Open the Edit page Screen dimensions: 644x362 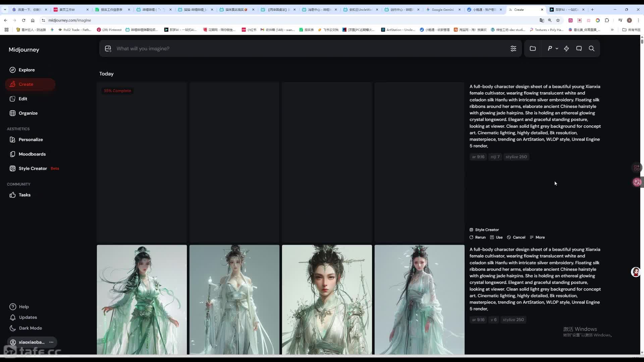[19, 99]
